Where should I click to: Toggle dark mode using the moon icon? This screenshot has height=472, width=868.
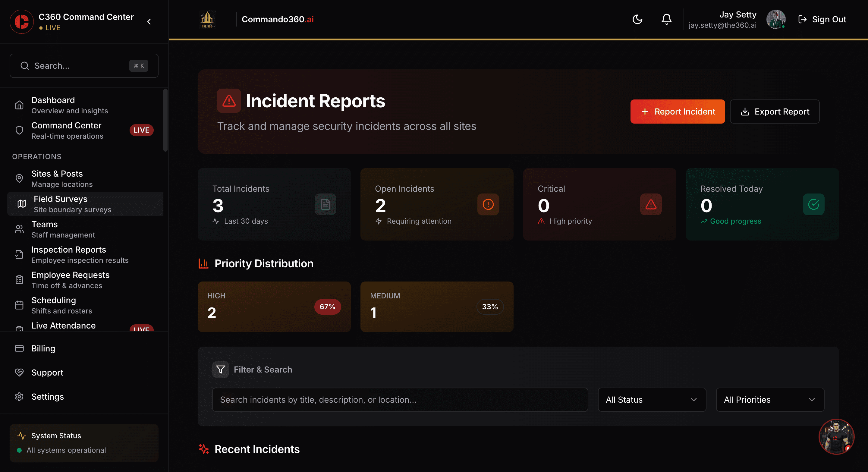pyautogui.click(x=637, y=19)
